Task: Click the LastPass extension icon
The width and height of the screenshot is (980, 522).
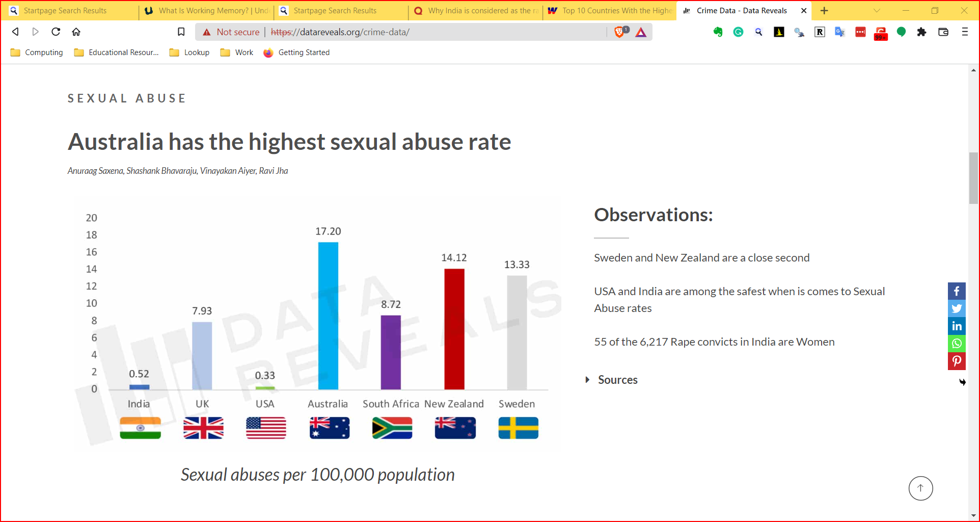Action: (x=860, y=32)
